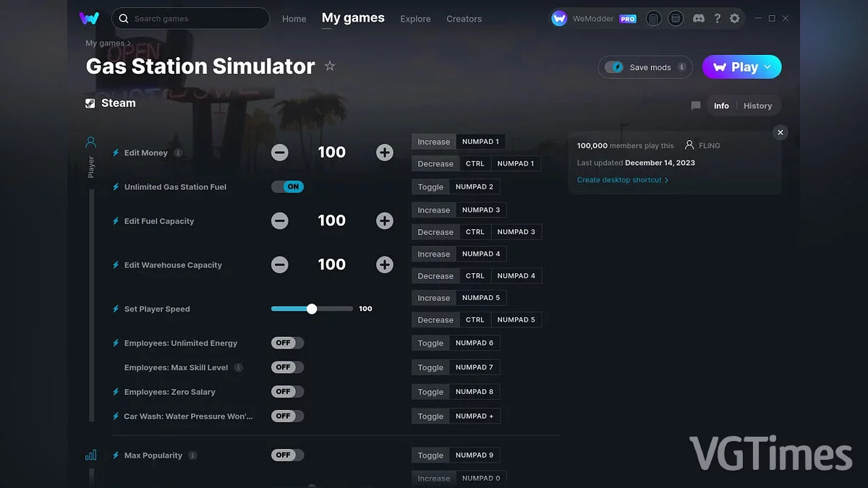Viewport: 868px width, 488px height.
Task: Open help via the question mark icon
Action: (717, 18)
